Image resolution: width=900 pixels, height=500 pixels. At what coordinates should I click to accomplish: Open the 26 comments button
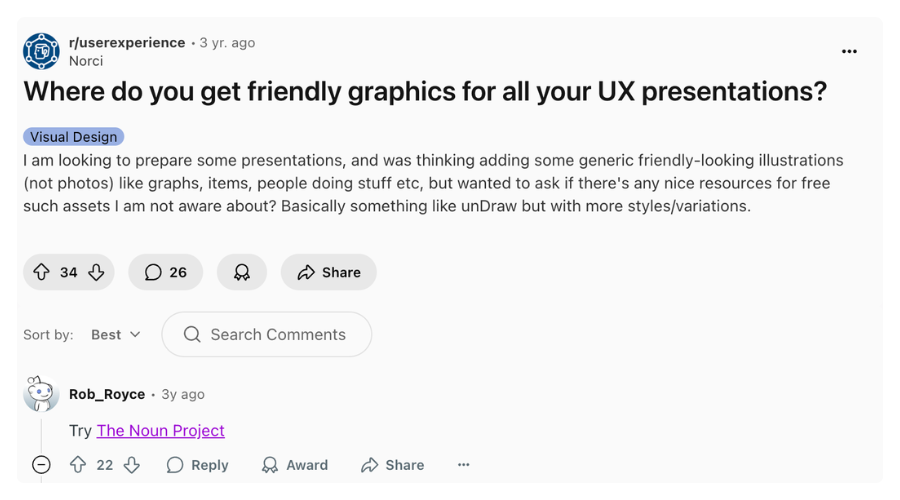(x=165, y=272)
